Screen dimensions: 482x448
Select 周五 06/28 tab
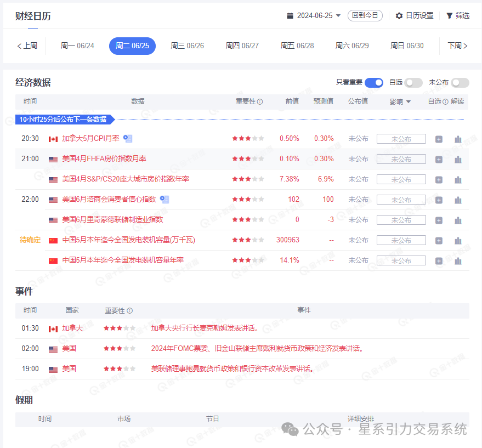297,46
